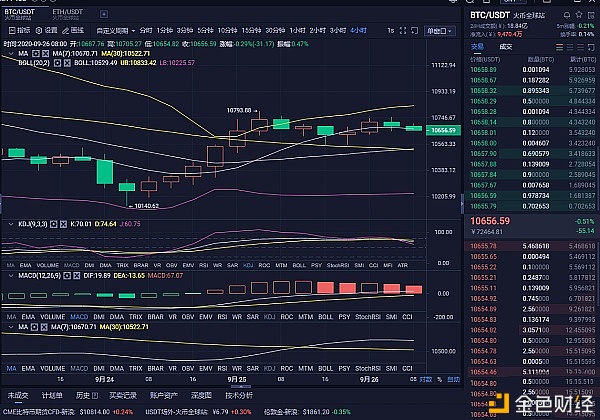Screen dimensions: 600x420
Task: Click bid price 10655.78 in order book
Action: [x=483, y=246]
